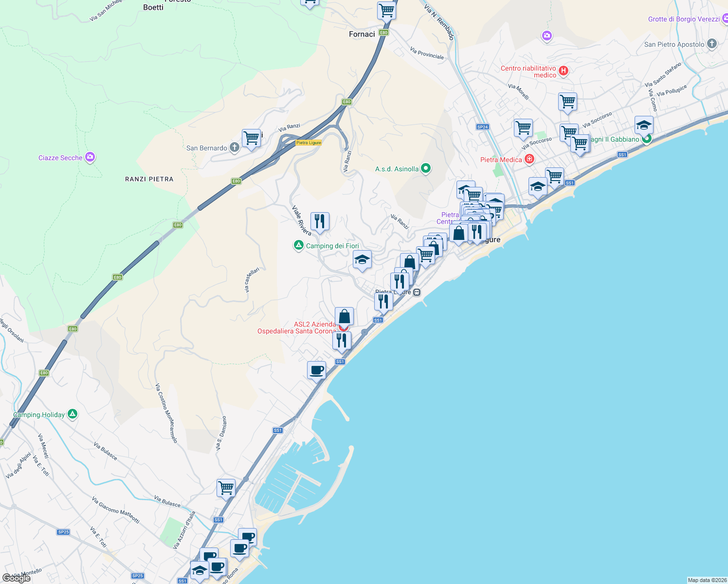728x584 pixels.
Task: Select the shopping cart icon near Via Bulasce
Action: [226, 488]
